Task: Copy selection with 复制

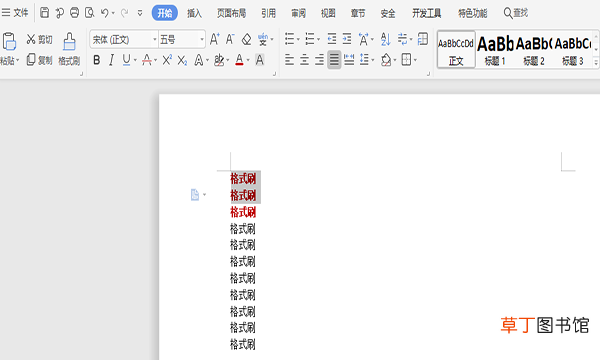Action: pyautogui.click(x=39, y=60)
